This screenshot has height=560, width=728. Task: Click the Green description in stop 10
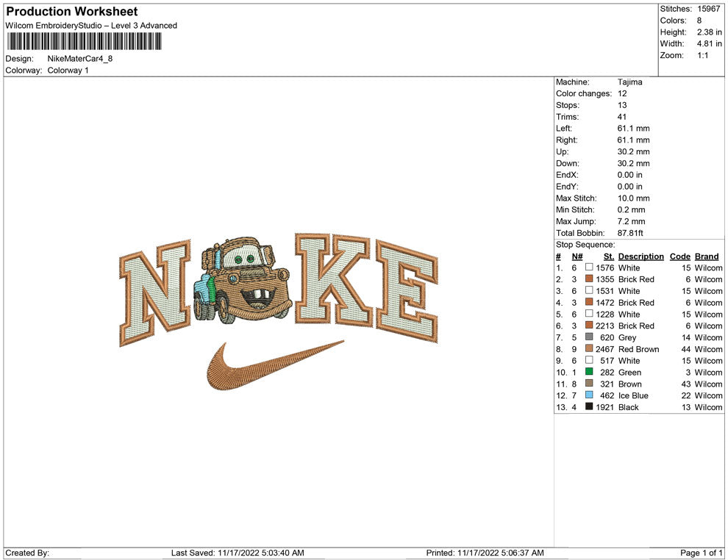click(629, 372)
